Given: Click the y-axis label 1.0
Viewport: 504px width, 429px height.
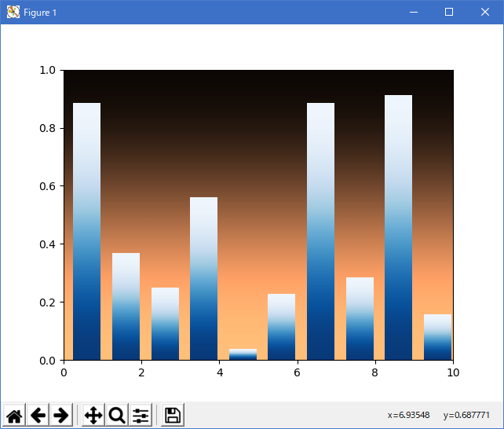Looking at the screenshot, I should pos(47,70).
